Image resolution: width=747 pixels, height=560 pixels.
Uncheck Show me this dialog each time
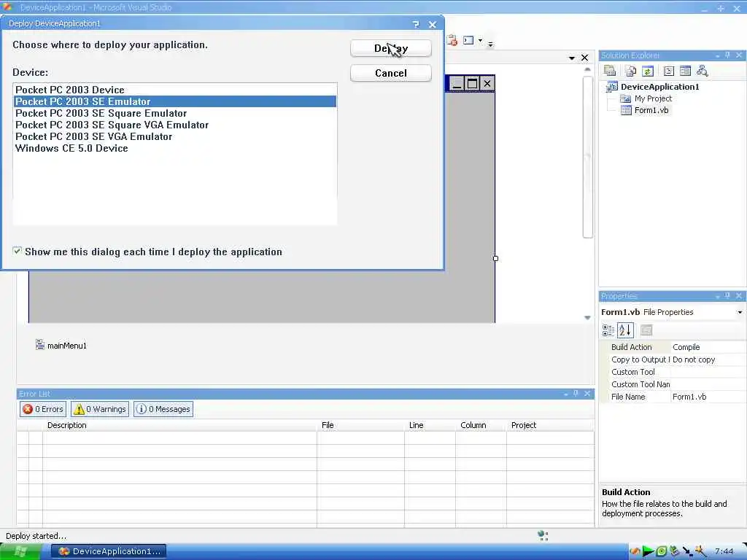point(18,251)
